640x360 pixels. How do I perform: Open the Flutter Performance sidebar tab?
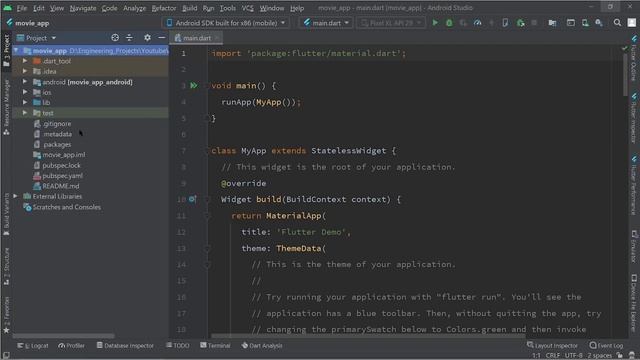point(634,185)
